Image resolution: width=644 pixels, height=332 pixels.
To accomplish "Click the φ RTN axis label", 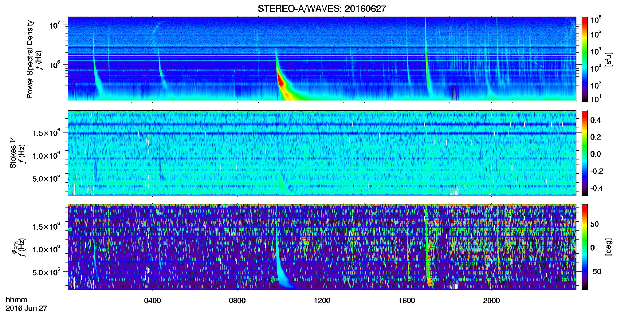I will click(x=14, y=247).
